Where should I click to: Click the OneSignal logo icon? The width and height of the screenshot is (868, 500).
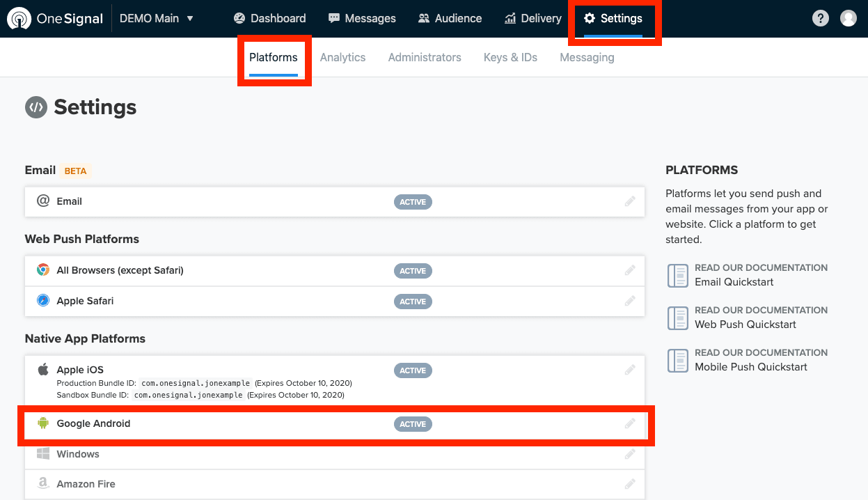[19, 19]
